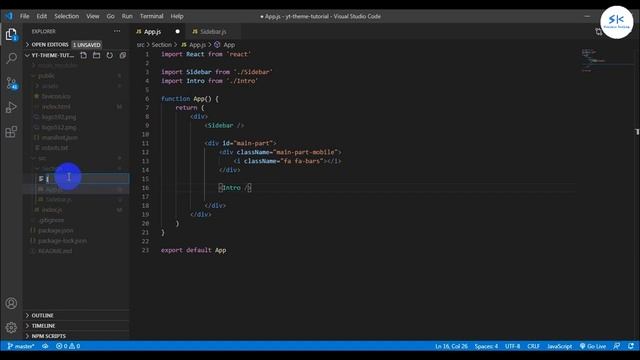The image size is (640, 360).
Task: Click 'export default App' line of code
Action: pyautogui.click(x=193, y=250)
